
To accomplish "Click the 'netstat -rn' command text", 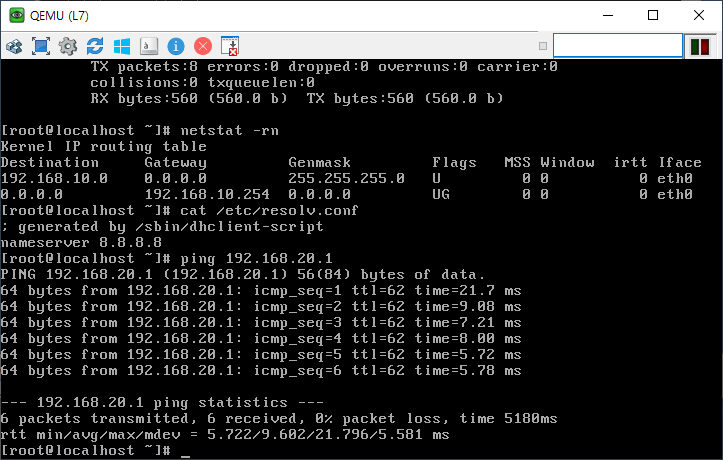I will 230,130.
